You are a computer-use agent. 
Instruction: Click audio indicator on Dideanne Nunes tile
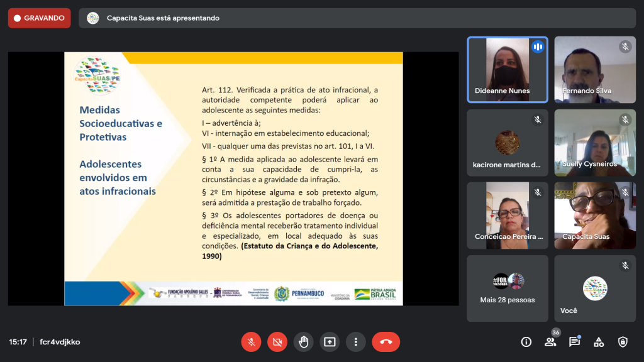pos(538,47)
